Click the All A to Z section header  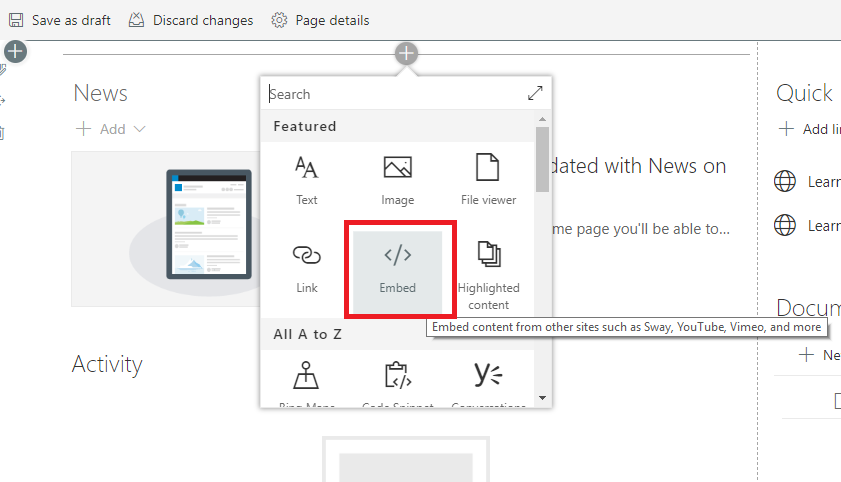point(397,334)
